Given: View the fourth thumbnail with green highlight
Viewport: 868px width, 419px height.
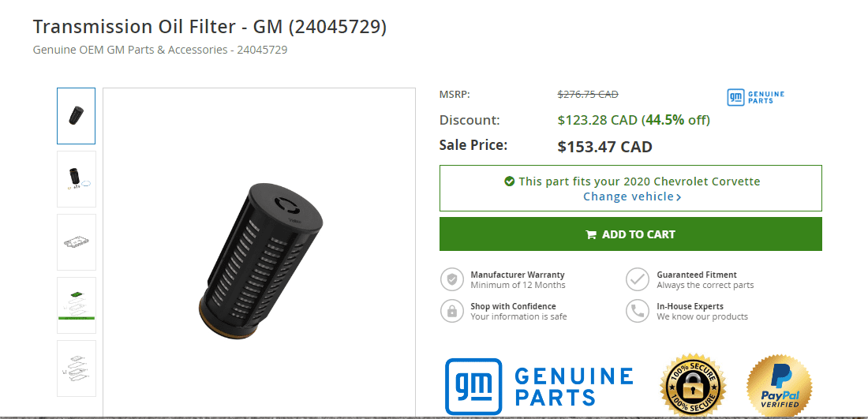Looking at the screenshot, I should tap(77, 305).
